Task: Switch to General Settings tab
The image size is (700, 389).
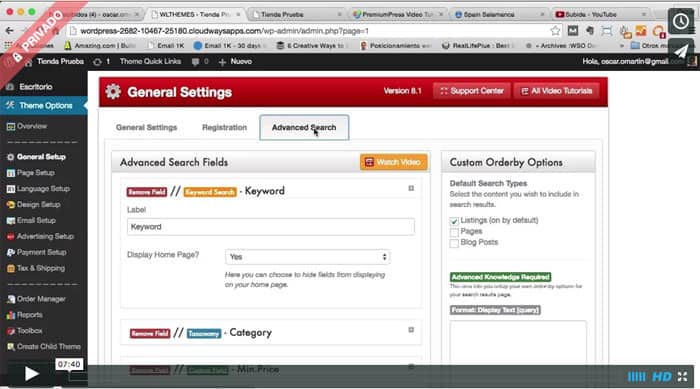Action: point(146,127)
